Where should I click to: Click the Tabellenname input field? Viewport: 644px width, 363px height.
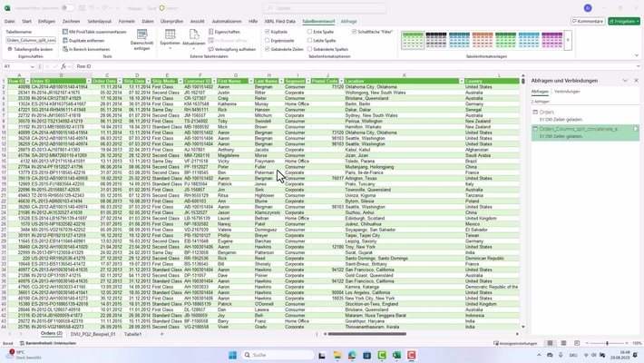tap(31, 40)
